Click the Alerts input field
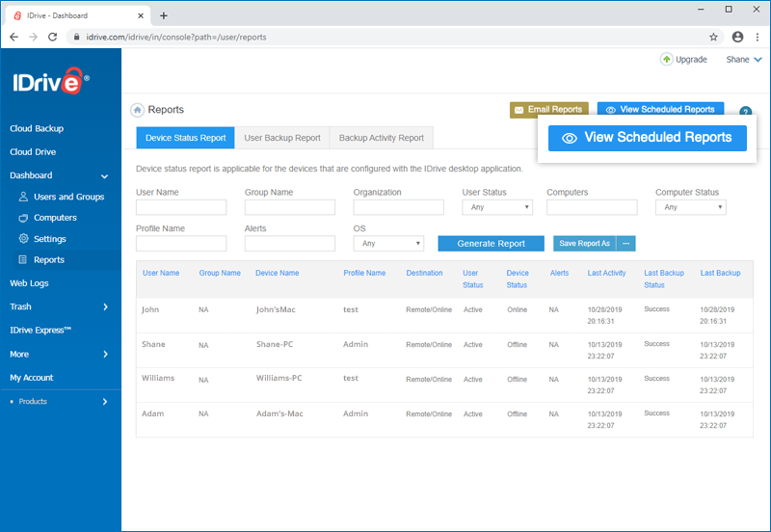The width and height of the screenshot is (771, 532). pyautogui.click(x=290, y=244)
